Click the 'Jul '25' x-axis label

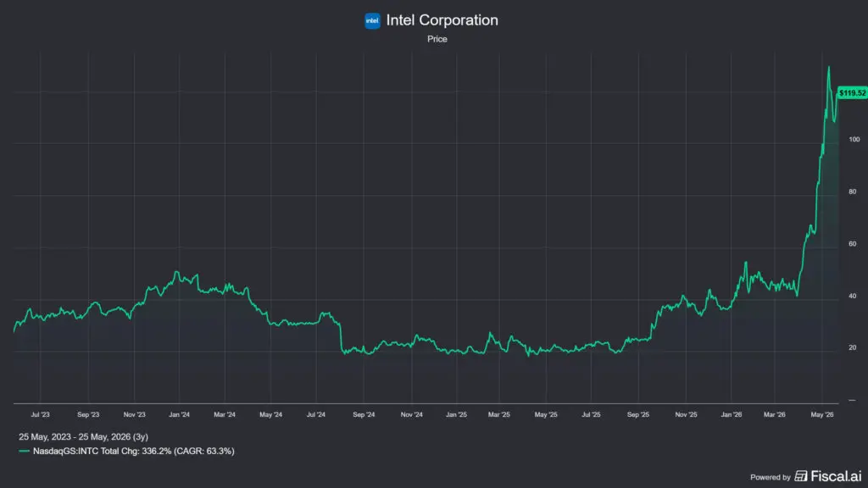coord(591,414)
